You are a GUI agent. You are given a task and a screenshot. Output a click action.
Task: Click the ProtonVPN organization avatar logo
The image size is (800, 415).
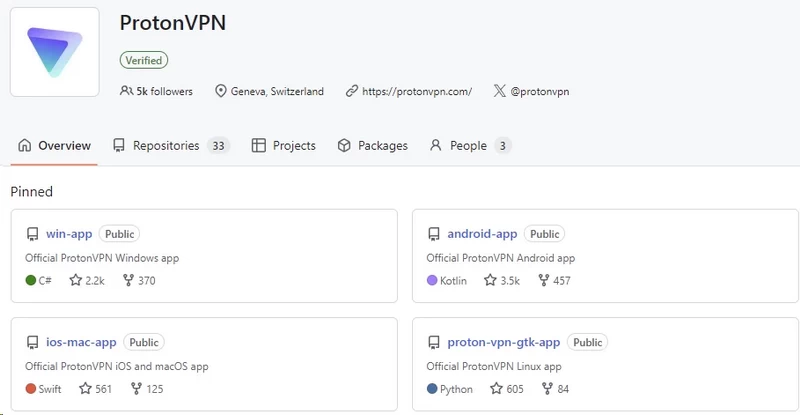(55, 52)
